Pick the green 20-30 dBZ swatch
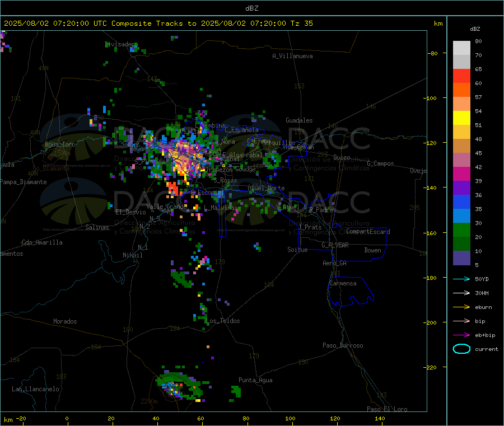Viewport: 504px width, 426px height. [461, 230]
